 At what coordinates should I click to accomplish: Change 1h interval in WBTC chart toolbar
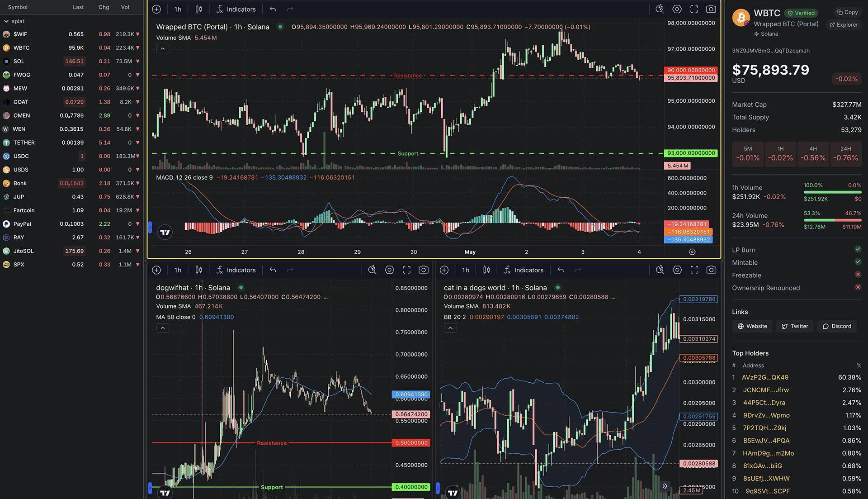pyautogui.click(x=178, y=9)
